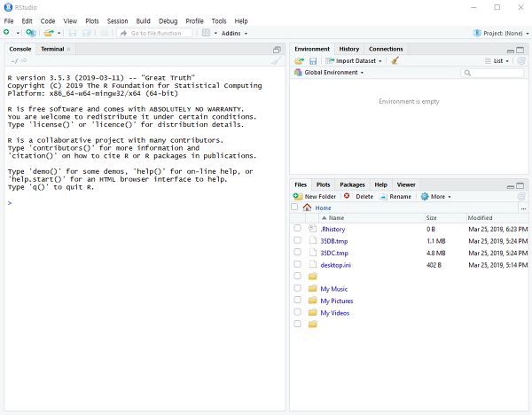The width and height of the screenshot is (532, 415).
Task: Open the Edit menu
Action: [27, 21]
